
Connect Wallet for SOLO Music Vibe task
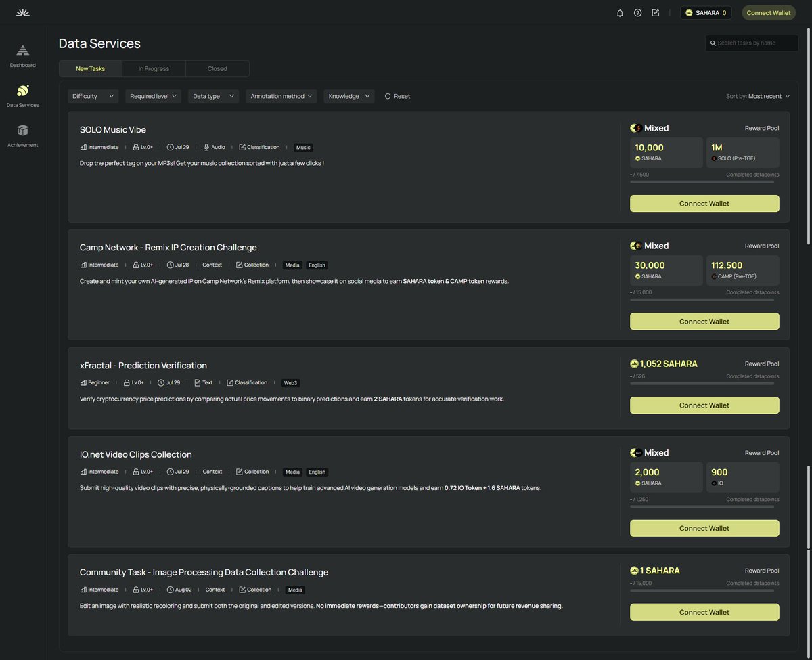[704, 203]
